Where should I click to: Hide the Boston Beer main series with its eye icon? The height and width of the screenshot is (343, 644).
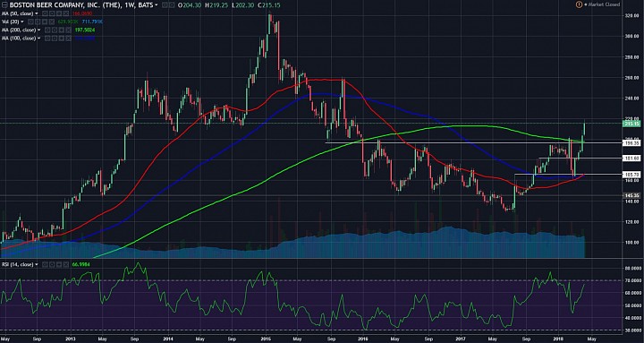(x=165, y=5)
